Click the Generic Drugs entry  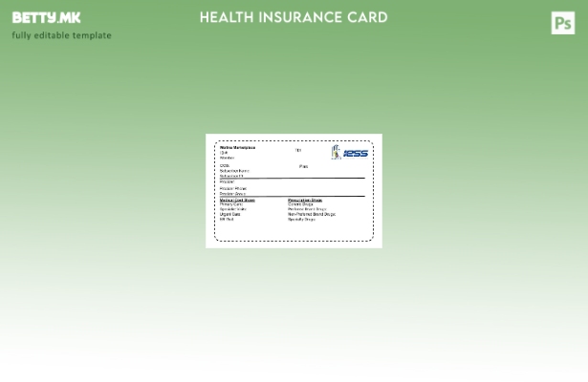click(300, 204)
